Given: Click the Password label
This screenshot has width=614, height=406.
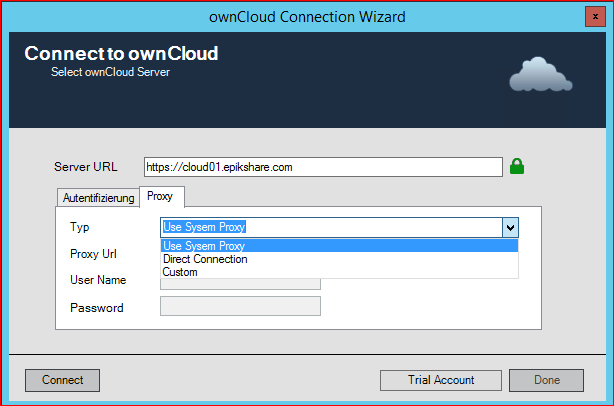Looking at the screenshot, I should (x=97, y=308).
